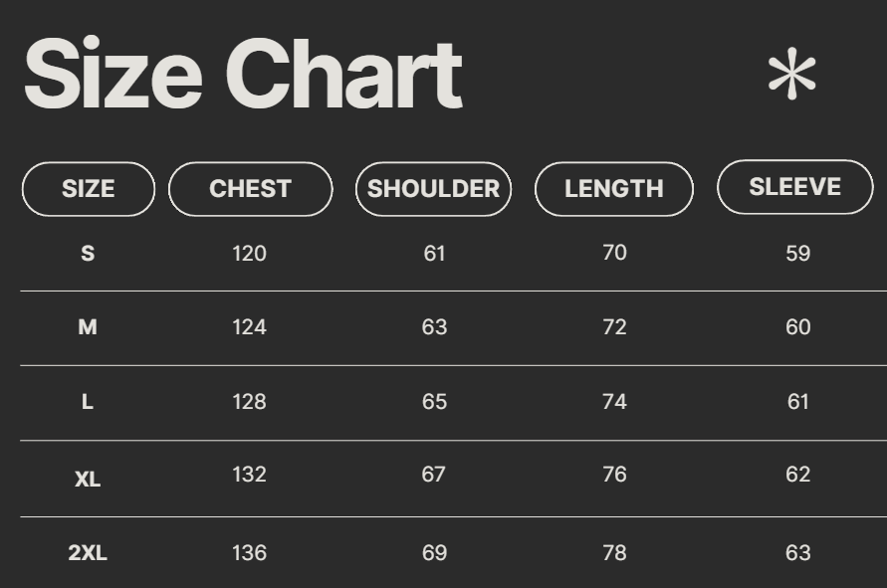Screen dimensions: 887x588
Task: Click chest value 136 for size 2XL
Action: pos(249,553)
